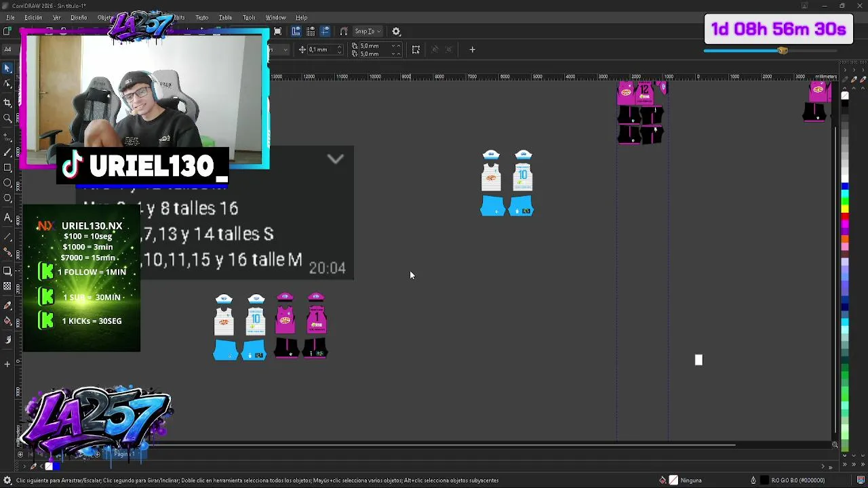Viewport: 868px width, 488px height.
Task: Select the small white page rectangle
Action: [x=698, y=360]
